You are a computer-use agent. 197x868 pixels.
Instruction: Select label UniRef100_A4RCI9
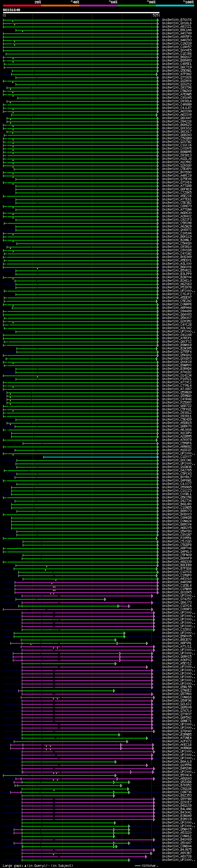(x=177, y=176)
